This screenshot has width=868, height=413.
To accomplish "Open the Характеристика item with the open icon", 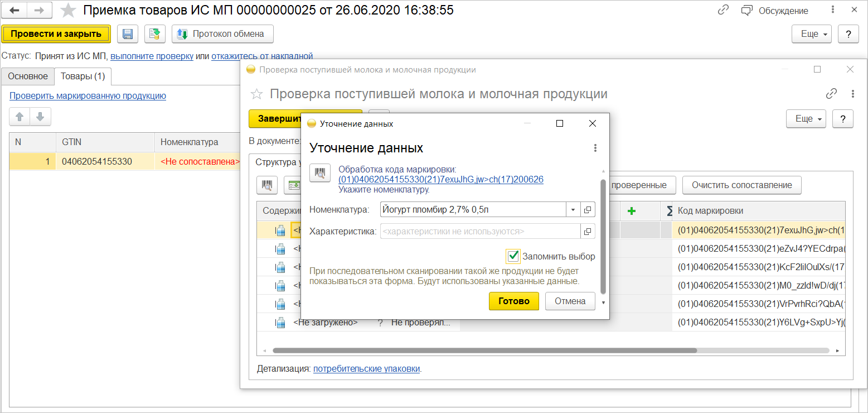I will (588, 231).
